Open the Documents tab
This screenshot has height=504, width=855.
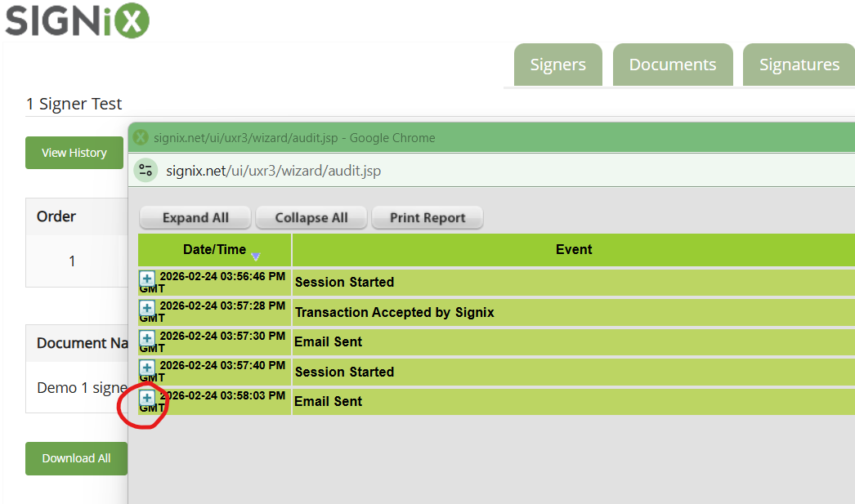coord(673,65)
